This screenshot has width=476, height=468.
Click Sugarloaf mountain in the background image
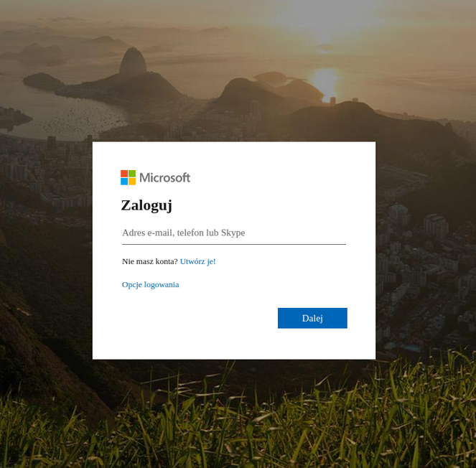[133, 62]
